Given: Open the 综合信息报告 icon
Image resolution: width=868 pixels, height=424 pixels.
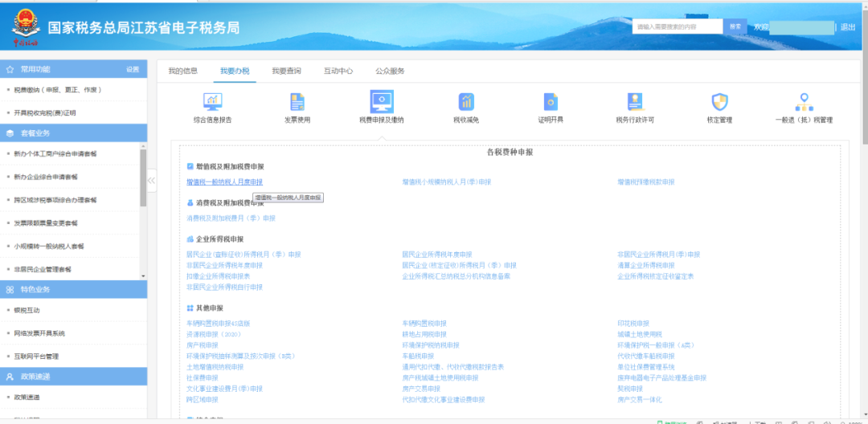Looking at the screenshot, I should (212, 102).
